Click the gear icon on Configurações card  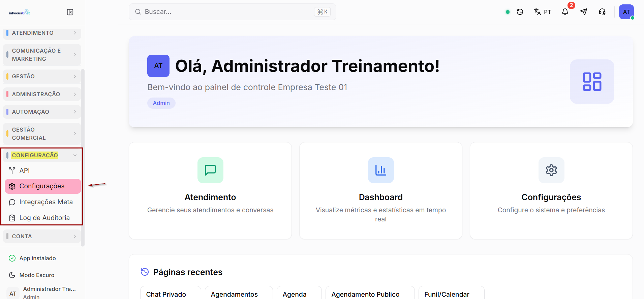pyautogui.click(x=551, y=170)
